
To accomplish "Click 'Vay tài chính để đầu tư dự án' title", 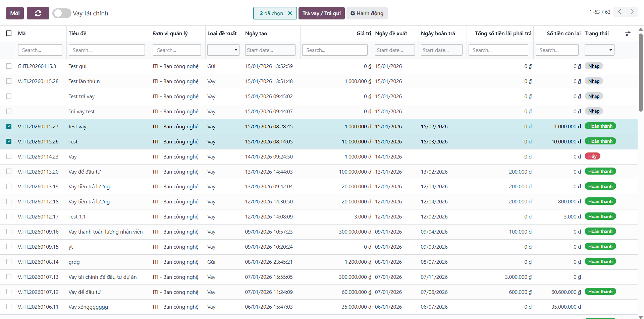I will click(x=103, y=277).
